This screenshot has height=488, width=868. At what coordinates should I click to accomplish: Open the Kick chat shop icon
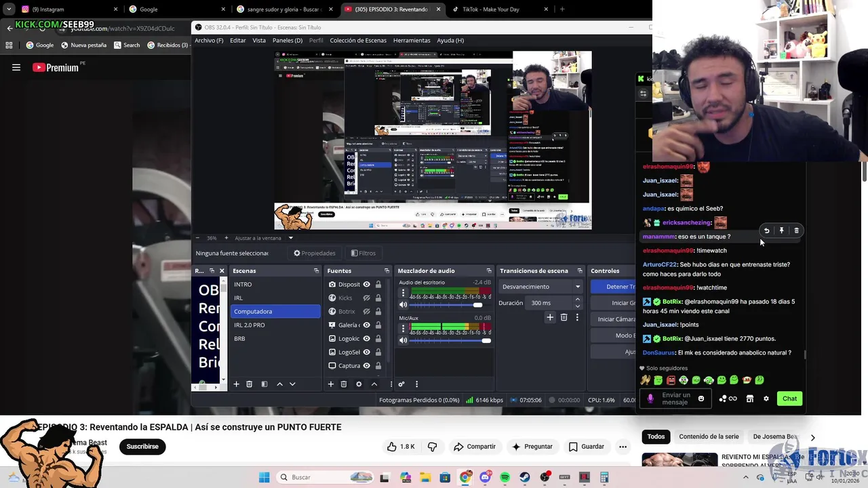pos(750,399)
